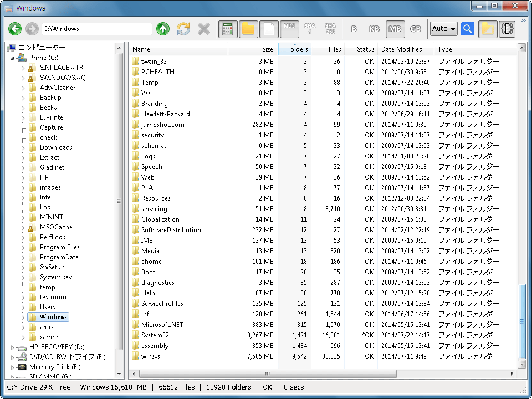The image size is (532, 399).
Task: Expand the Users folder node
Action: point(23,308)
